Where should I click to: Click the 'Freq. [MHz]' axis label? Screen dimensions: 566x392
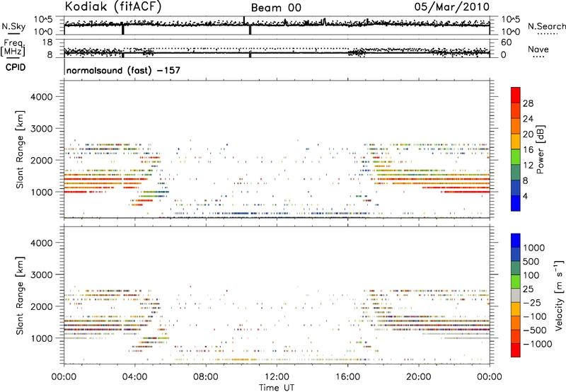pyautogui.click(x=13, y=48)
